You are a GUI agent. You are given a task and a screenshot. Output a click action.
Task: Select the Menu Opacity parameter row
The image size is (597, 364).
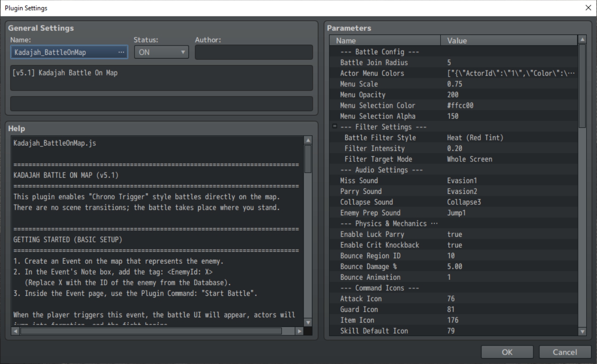tap(454, 95)
